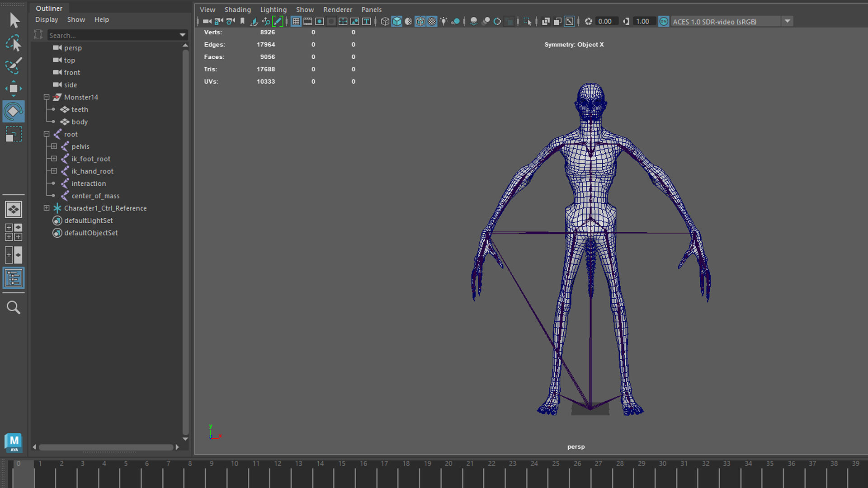Toggle isolate select icon
Image resolution: width=868 pixels, height=488 pixels.
pyautogui.click(x=527, y=21)
